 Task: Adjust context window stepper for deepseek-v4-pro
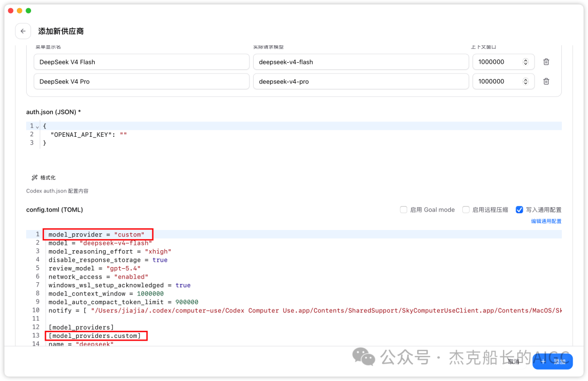click(x=525, y=81)
